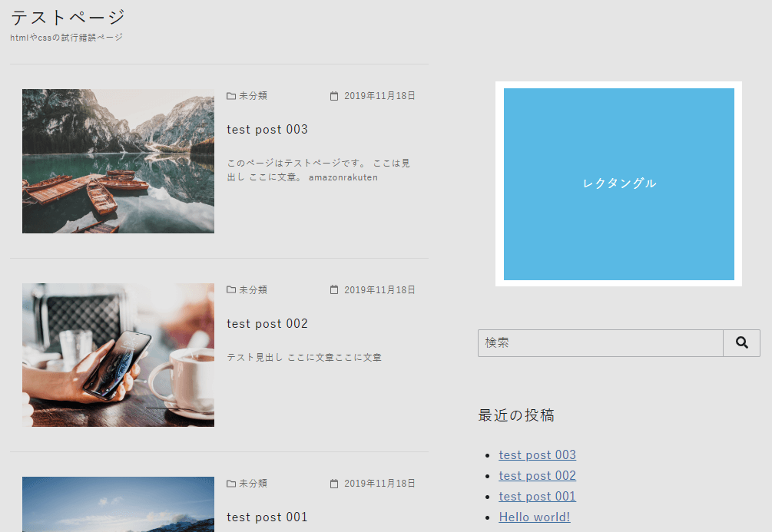
Task: Click the 最近の投稿 widget heading
Action: [516, 415]
